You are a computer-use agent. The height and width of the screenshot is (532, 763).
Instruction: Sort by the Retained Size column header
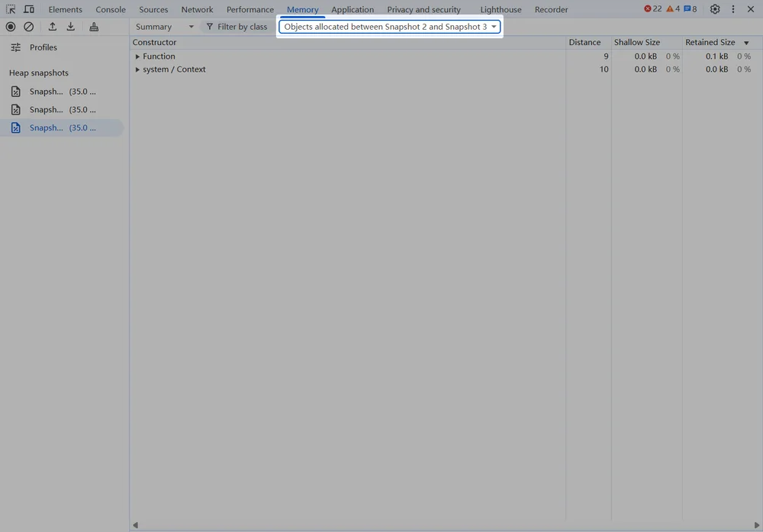pos(722,42)
